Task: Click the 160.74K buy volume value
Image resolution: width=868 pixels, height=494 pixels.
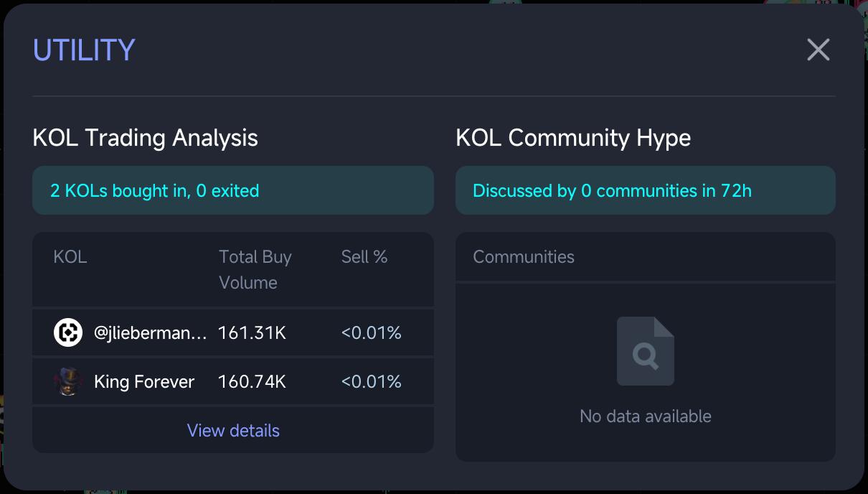Action: coord(252,381)
